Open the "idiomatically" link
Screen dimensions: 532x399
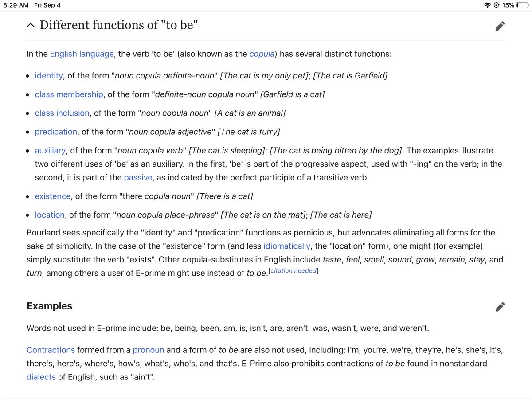click(286, 246)
